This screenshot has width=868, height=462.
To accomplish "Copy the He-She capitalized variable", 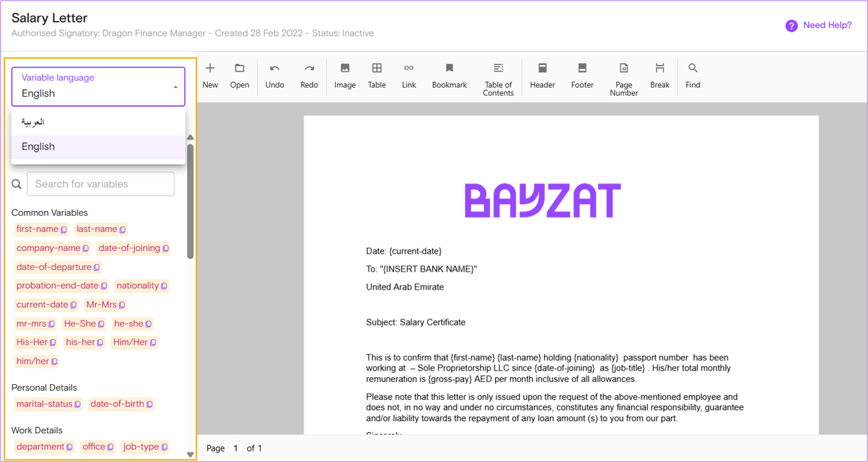I will [101, 324].
